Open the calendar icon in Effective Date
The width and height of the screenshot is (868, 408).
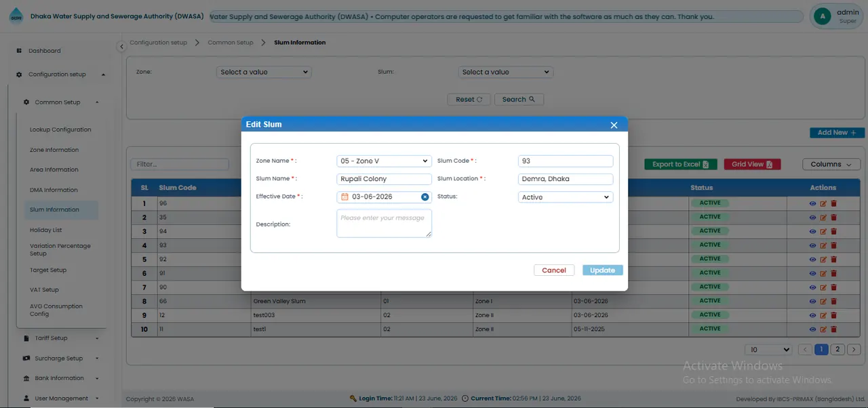click(x=344, y=197)
